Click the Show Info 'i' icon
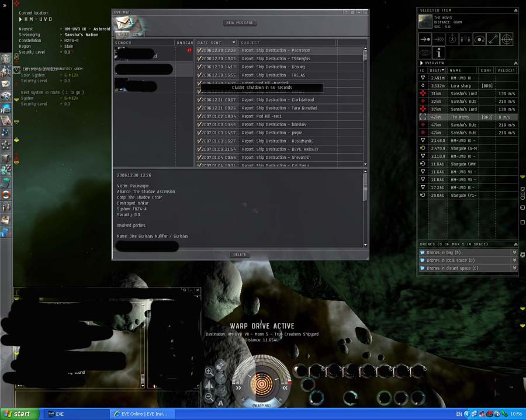The height and width of the screenshot is (420, 526). [438, 53]
